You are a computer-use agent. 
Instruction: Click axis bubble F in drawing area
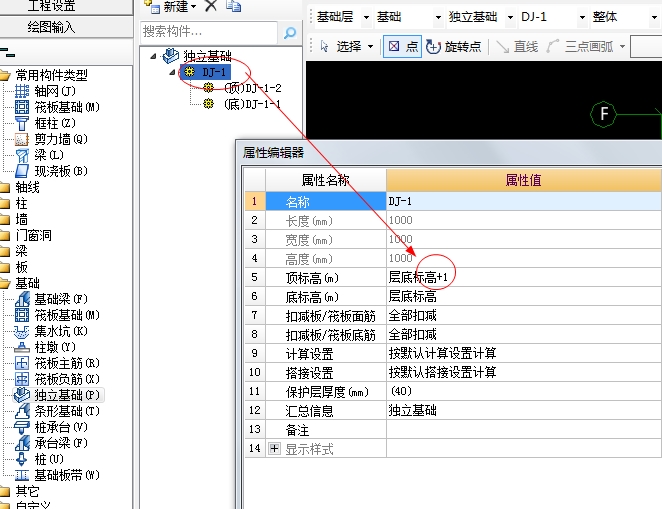click(604, 114)
